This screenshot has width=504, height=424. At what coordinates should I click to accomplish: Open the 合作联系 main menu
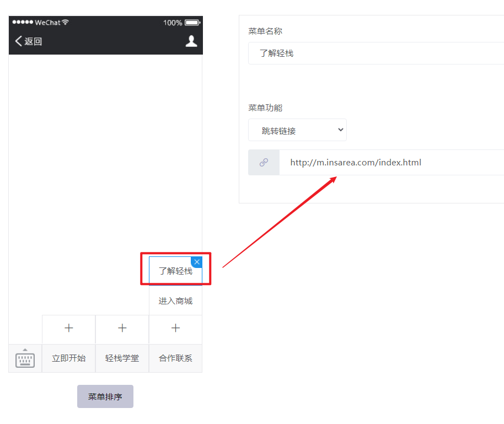tap(175, 358)
